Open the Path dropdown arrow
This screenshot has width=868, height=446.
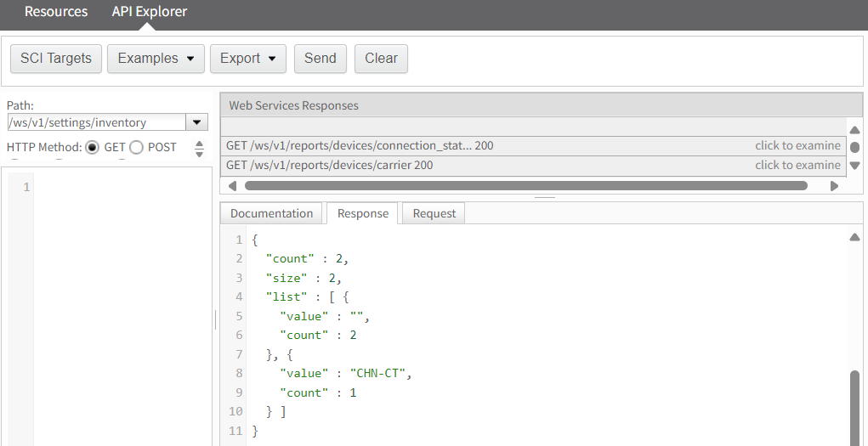coord(196,122)
